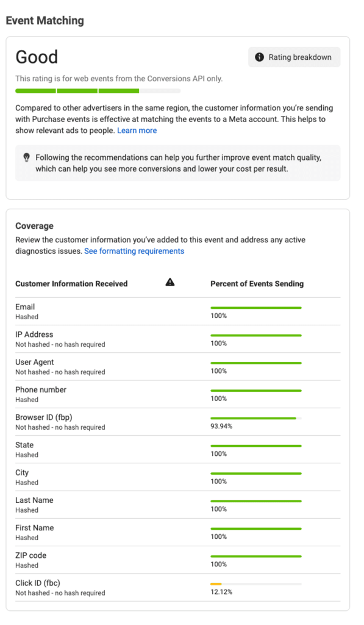Open the Rating breakdown button
364x625 pixels.
294,57
